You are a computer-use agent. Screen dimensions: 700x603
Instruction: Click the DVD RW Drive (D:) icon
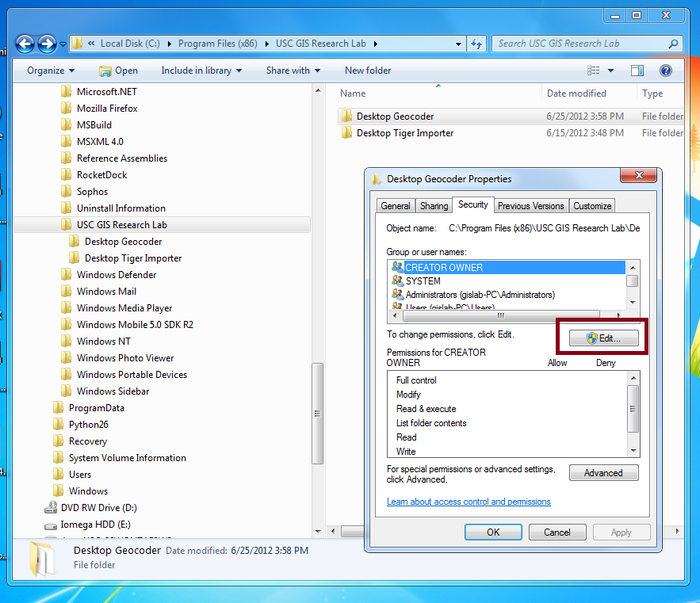point(50,508)
